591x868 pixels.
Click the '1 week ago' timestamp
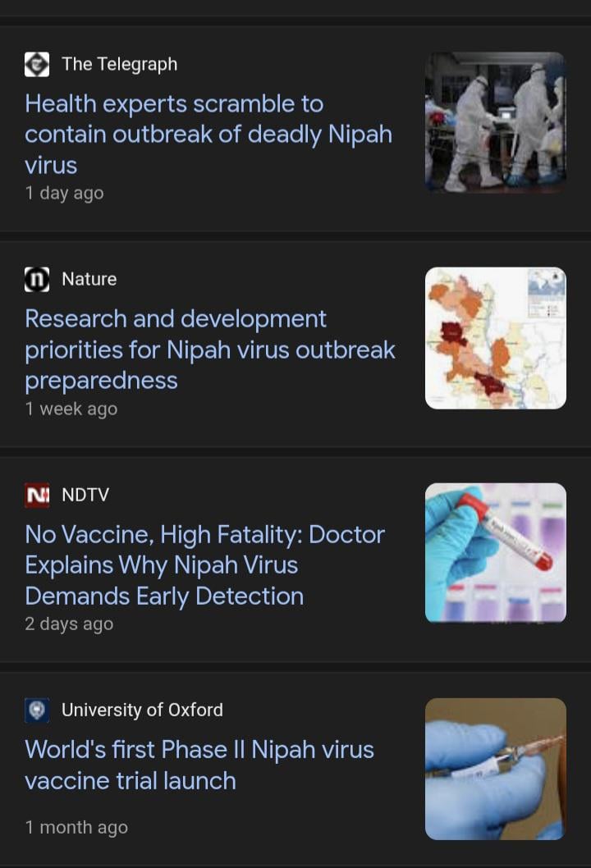[x=71, y=409]
